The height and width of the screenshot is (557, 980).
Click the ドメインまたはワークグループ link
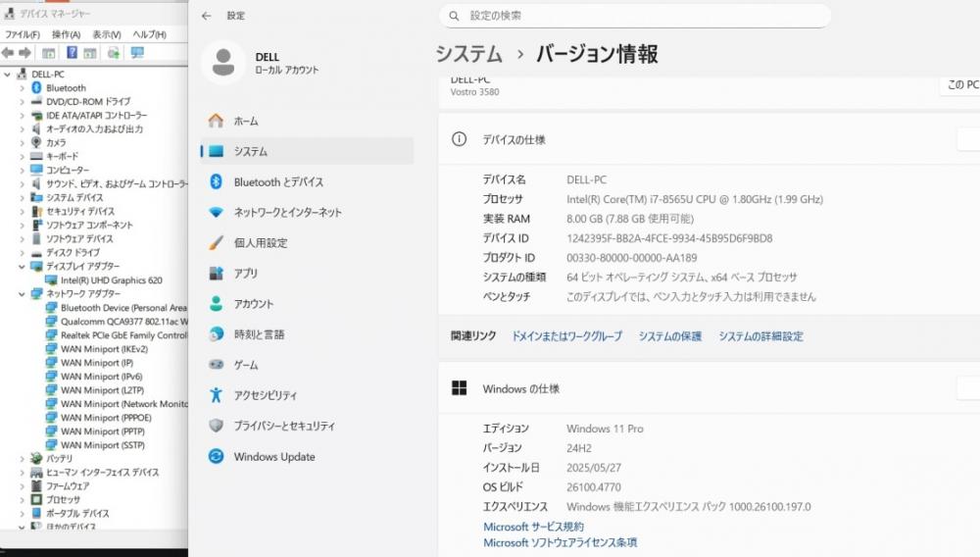(x=566, y=336)
